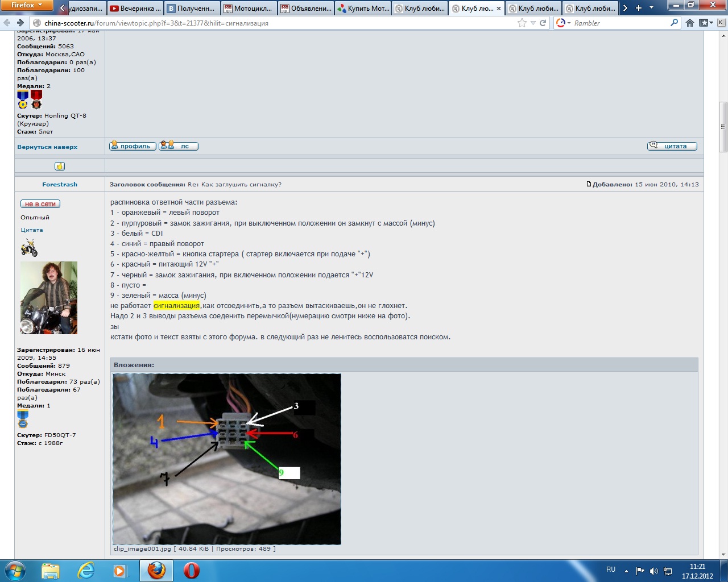Click the magnifier search icon in Rambler box

click(675, 23)
